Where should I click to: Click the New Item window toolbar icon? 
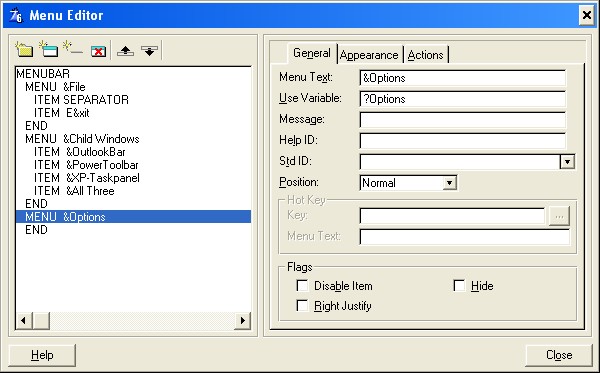coord(49,50)
